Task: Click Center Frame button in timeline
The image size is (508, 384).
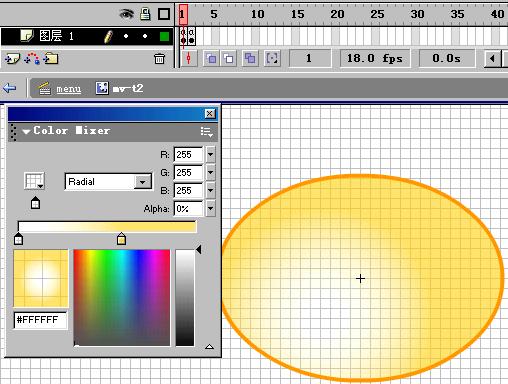Action: tap(189, 58)
